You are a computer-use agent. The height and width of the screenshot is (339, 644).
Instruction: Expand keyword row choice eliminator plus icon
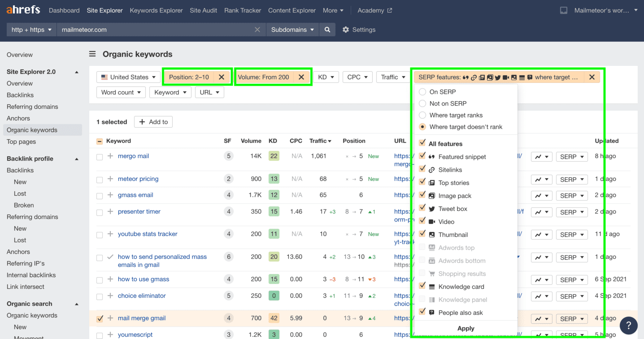coord(110,296)
